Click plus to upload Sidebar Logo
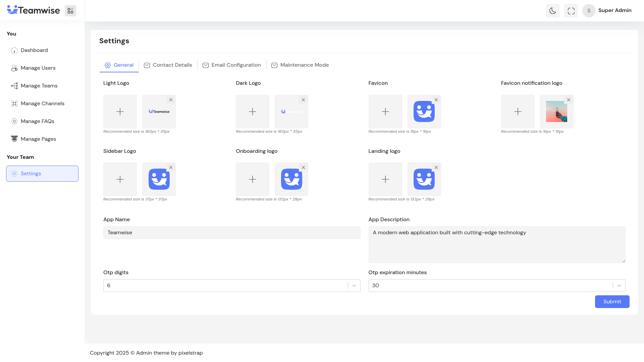Viewport: 644px width, 362px height. coord(120,179)
